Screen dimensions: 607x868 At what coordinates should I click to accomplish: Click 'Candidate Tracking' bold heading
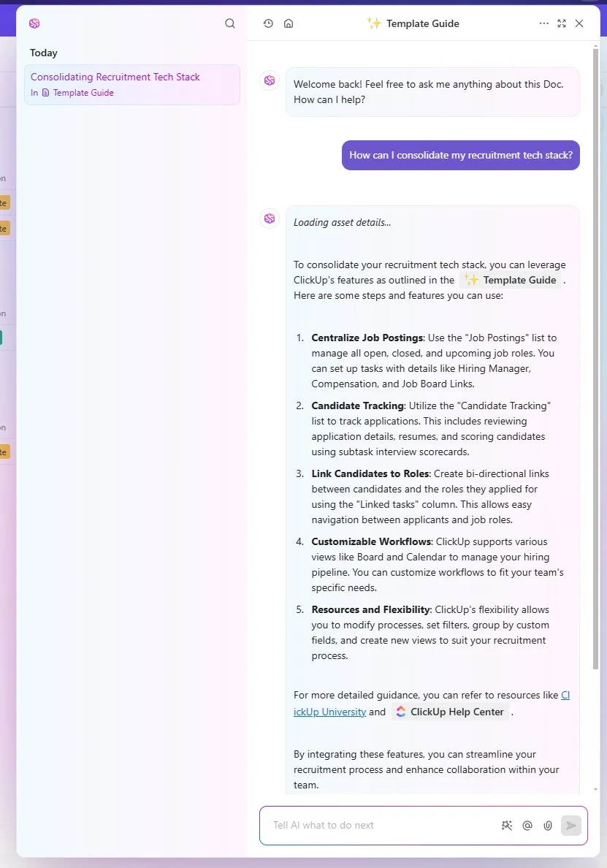click(x=357, y=406)
